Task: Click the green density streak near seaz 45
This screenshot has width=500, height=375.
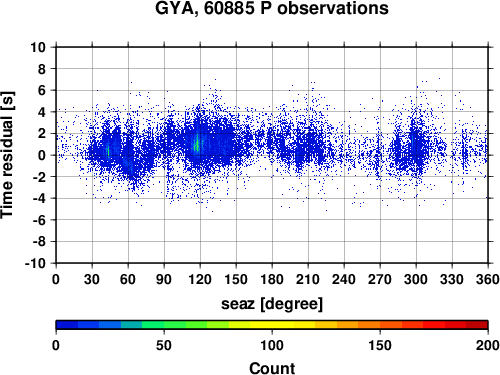Action: 108,150
